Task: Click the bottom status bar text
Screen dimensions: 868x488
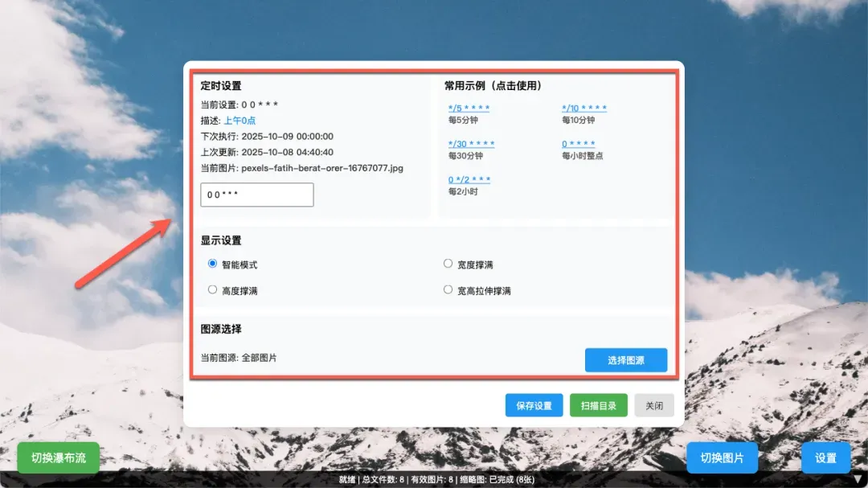Action: [434, 480]
